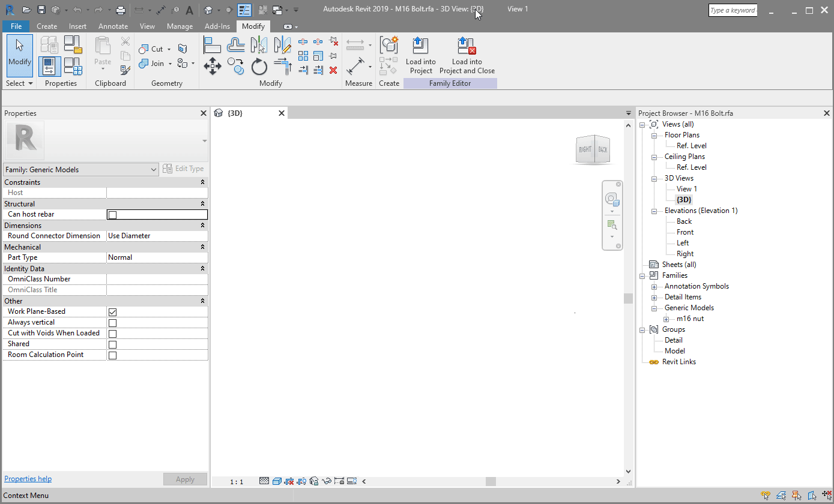Click the Load into Project button
834x504 pixels.
[x=420, y=54]
